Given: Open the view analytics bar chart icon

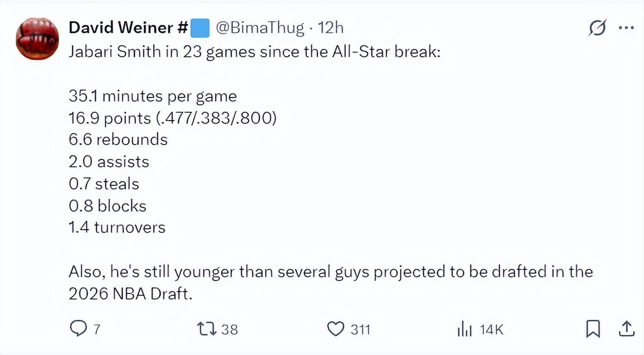Looking at the screenshot, I should pyautogui.click(x=464, y=330).
